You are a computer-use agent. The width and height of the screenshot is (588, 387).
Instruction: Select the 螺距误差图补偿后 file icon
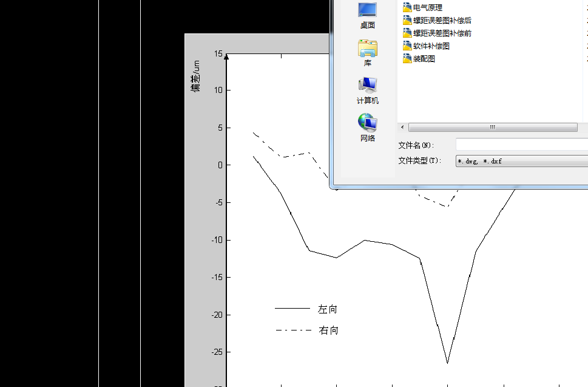coord(407,20)
